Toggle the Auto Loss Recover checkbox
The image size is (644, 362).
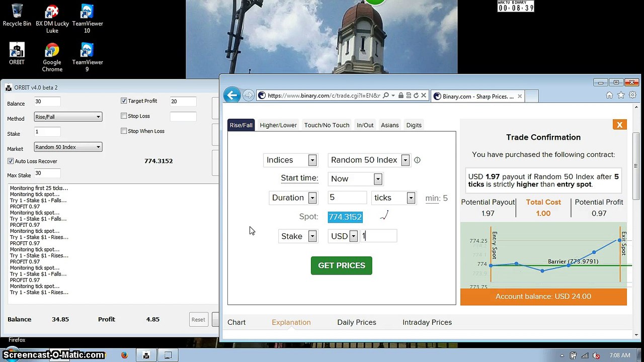[11, 161]
